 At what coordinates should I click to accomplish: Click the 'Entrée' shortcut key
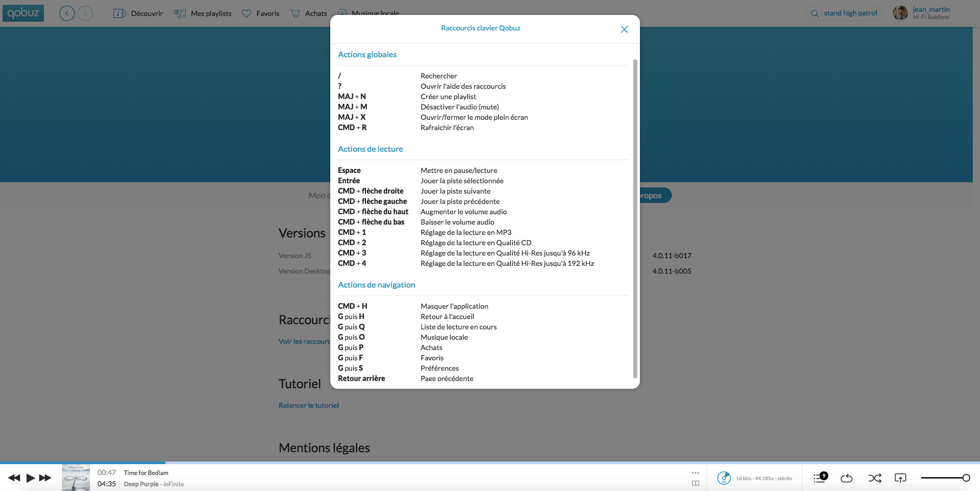tap(349, 181)
